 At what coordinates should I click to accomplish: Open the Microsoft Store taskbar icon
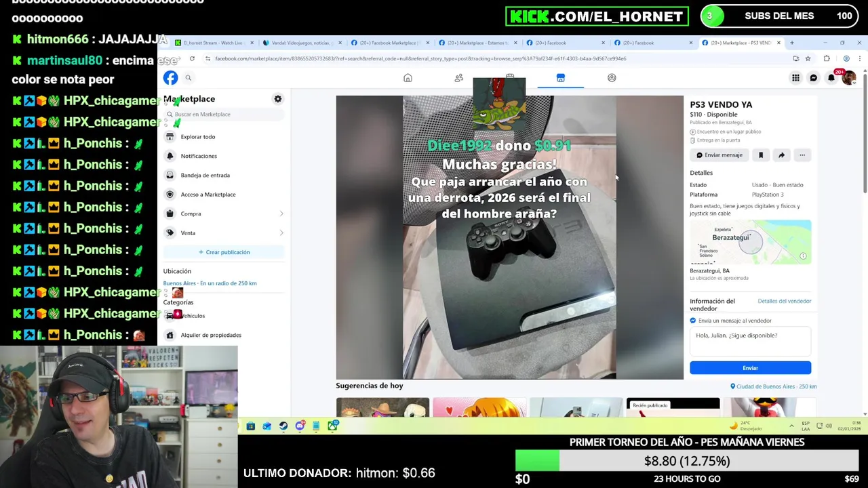(251, 426)
